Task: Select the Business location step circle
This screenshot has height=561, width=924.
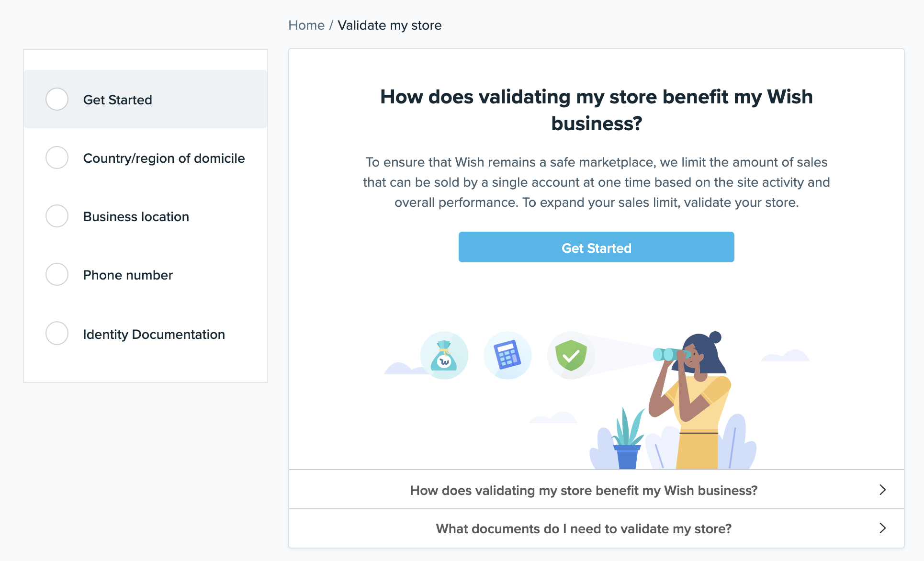Action: coord(57,216)
